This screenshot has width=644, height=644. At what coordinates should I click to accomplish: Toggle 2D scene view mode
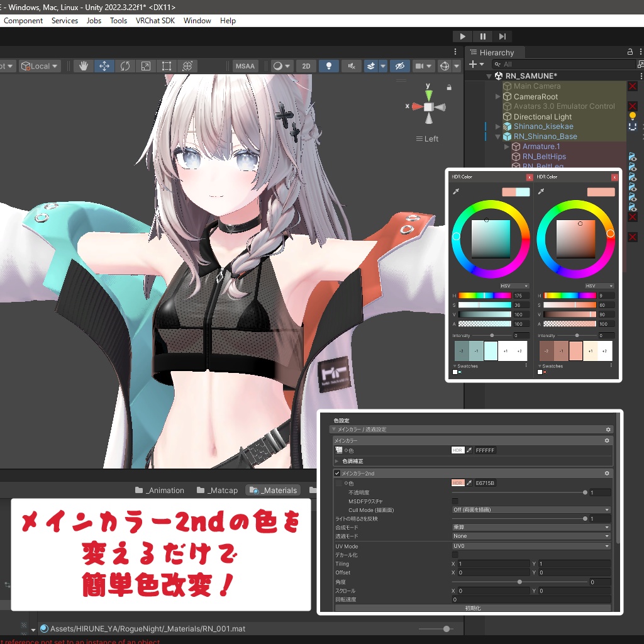[306, 66]
